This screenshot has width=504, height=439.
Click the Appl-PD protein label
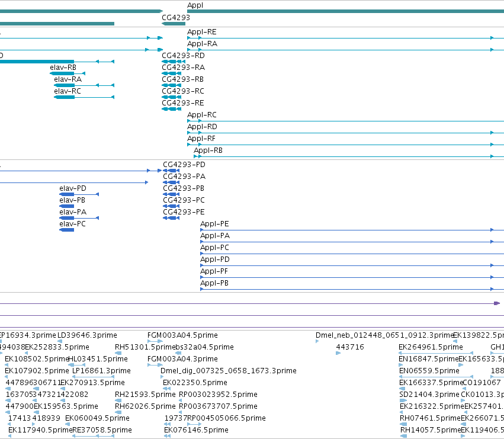215,260
